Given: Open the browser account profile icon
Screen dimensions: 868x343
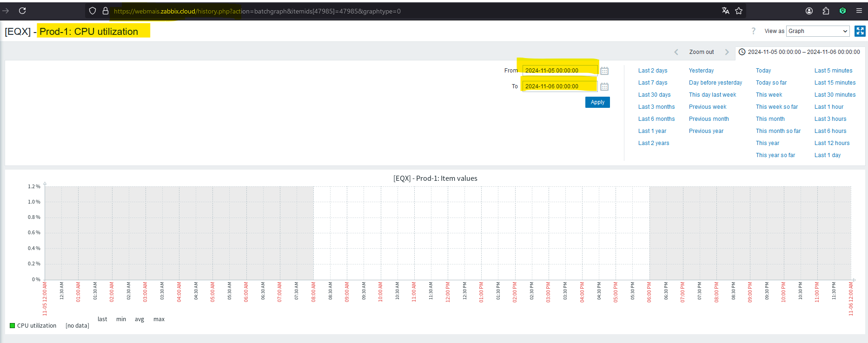Looking at the screenshot, I should 809,11.
